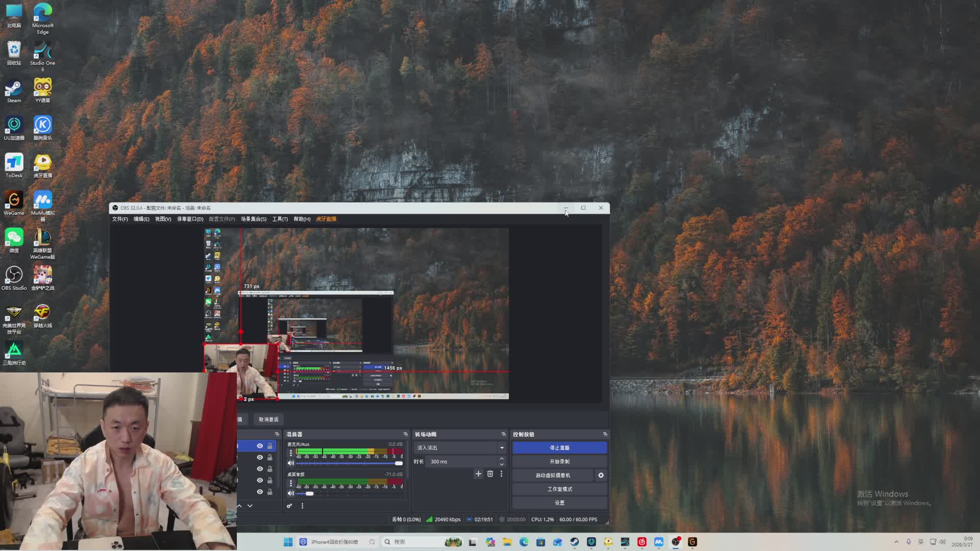
Task: Click the 开始录制 button
Action: [x=559, y=462]
